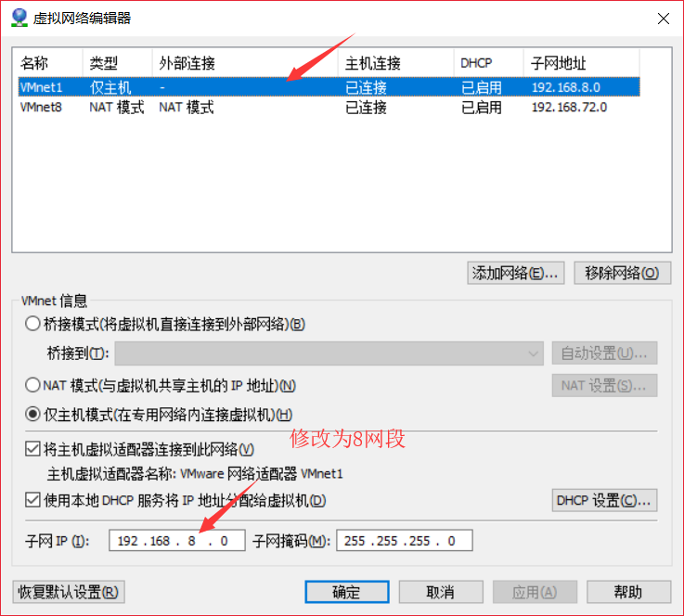
Task: Select NAT 模式 radio button
Action: tap(32, 385)
